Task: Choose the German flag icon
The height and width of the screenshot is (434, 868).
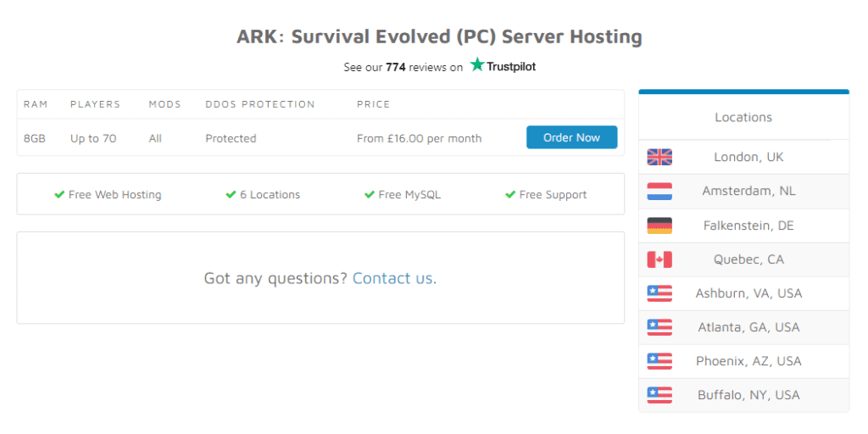Action: [659, 225]
